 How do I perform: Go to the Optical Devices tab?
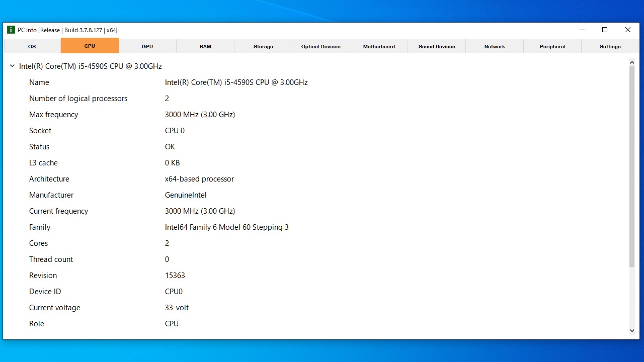(x=321, y=46)
